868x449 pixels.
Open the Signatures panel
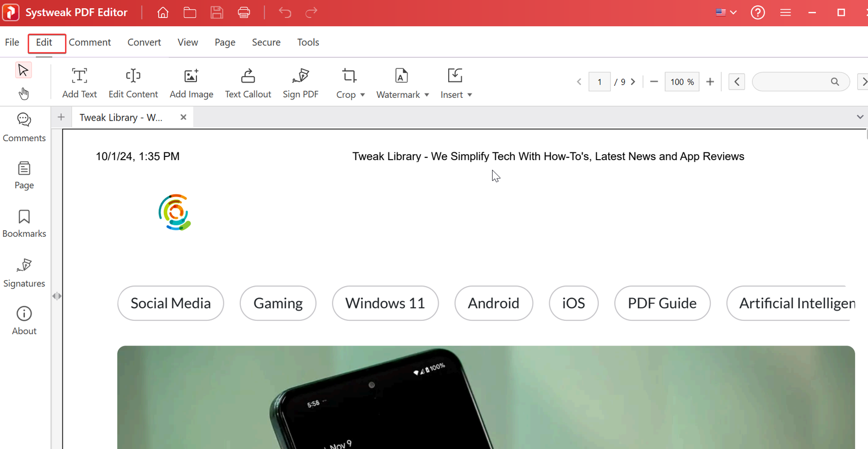[24, 273]
